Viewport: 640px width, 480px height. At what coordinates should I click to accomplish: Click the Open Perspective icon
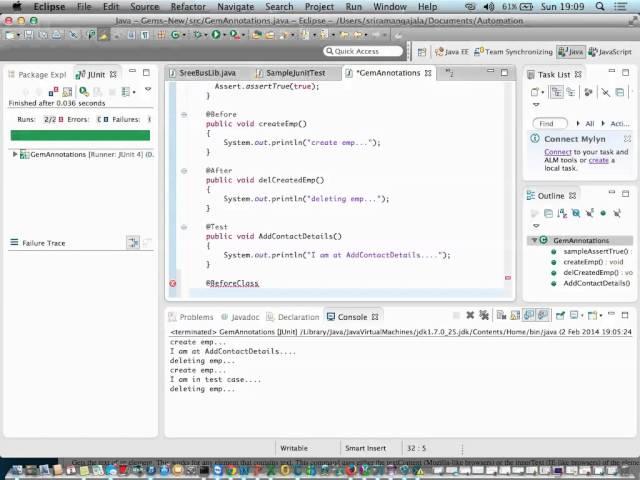(421, 52)
